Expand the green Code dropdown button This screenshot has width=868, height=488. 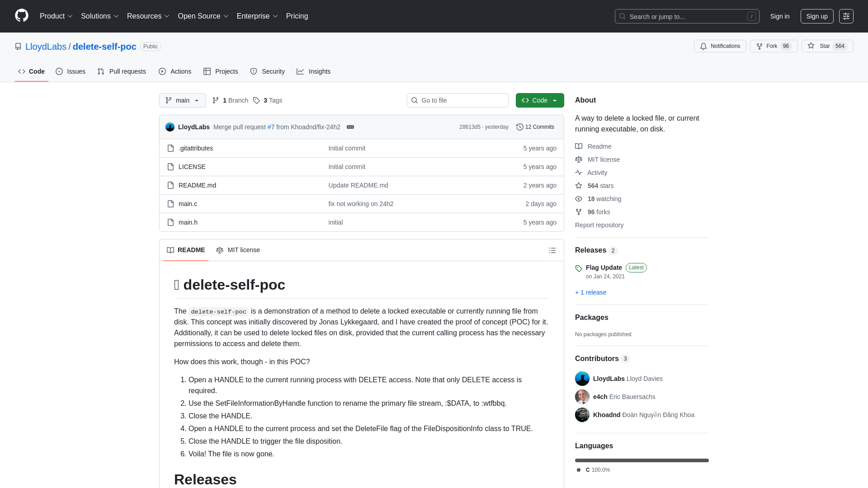[x=540, y=100]
